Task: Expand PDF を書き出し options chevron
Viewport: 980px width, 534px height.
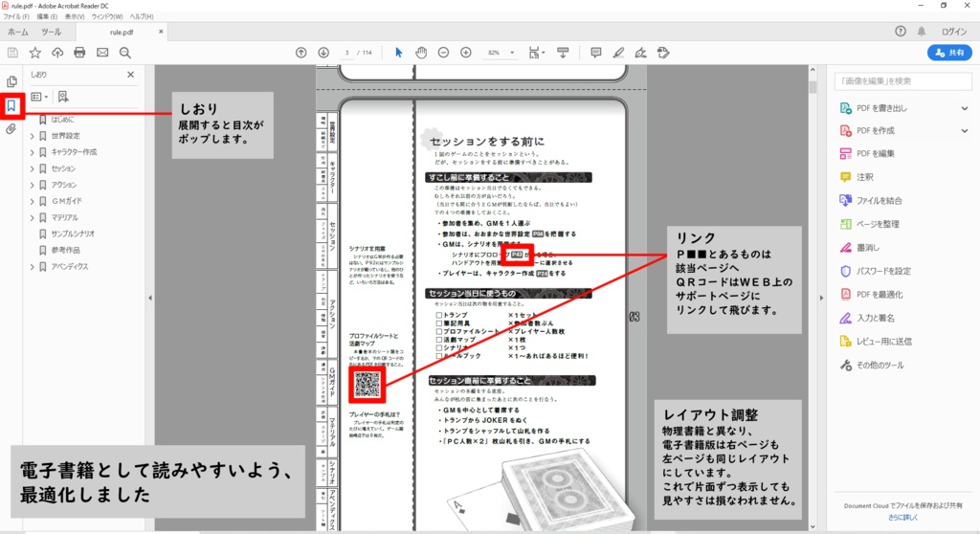Action: [x=965, y=108]
